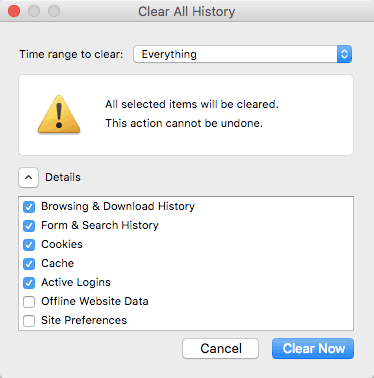
Task: Uncheck Form & Search History
Action: (29, 226)
